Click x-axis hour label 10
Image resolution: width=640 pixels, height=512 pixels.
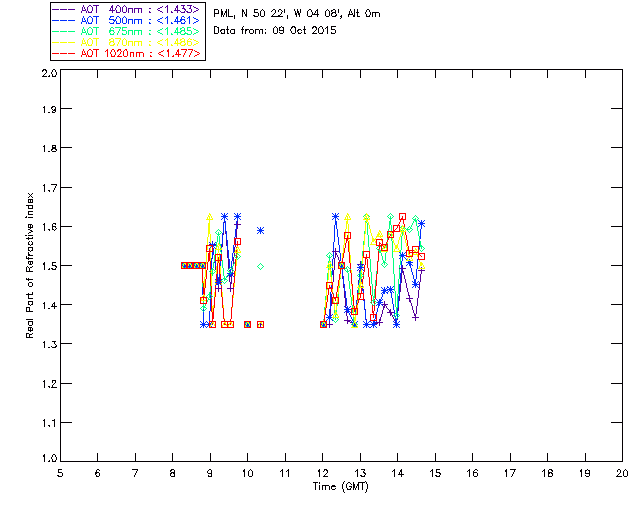247,473
